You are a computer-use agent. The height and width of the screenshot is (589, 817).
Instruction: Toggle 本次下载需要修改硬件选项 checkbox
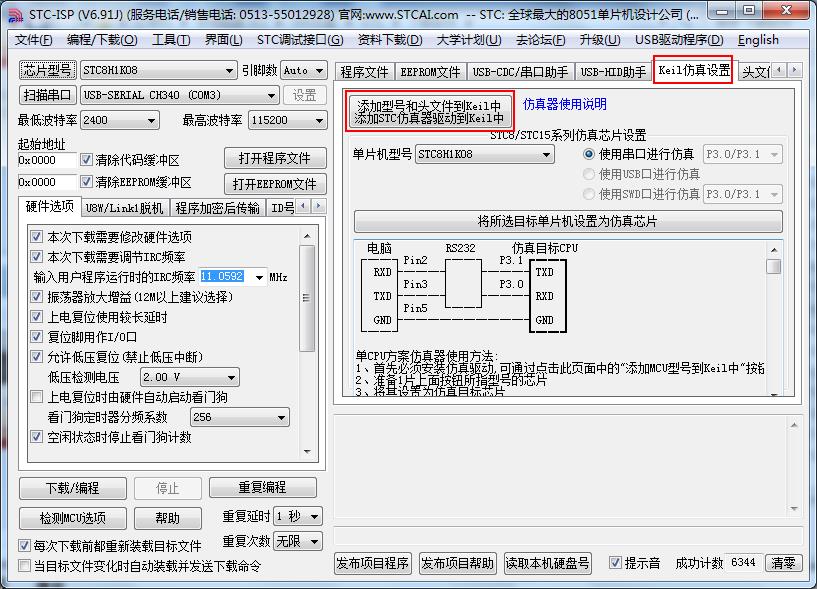tap(36, 237)
